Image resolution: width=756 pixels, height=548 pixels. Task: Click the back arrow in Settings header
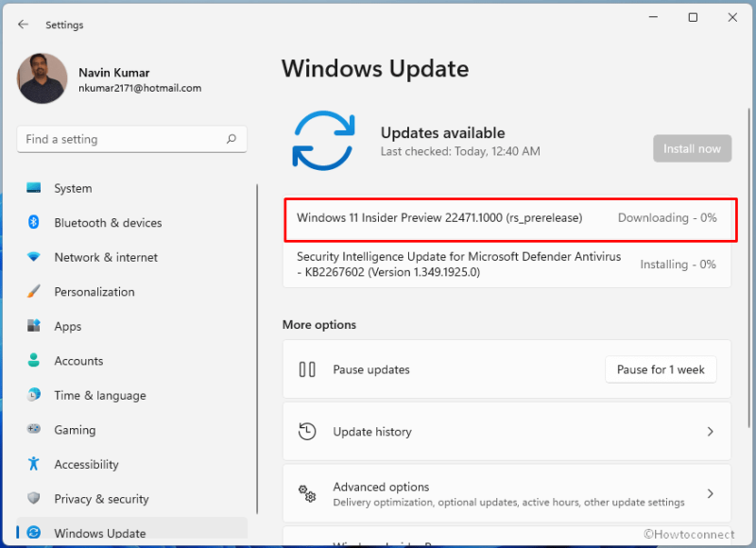coord(23,25)
